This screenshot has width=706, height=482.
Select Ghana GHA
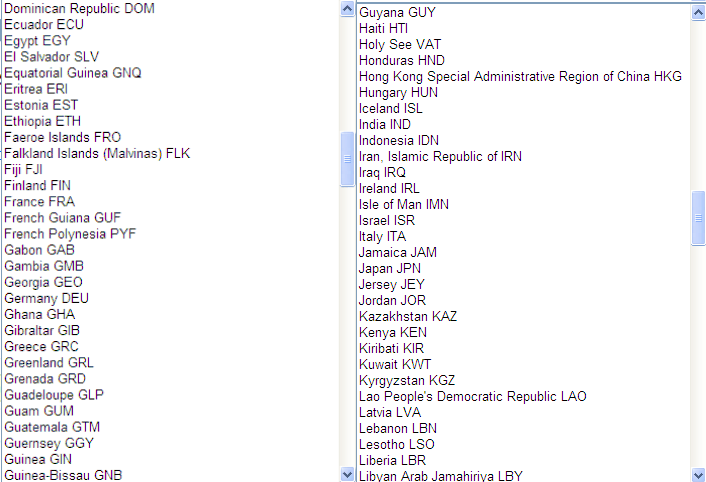39,314
